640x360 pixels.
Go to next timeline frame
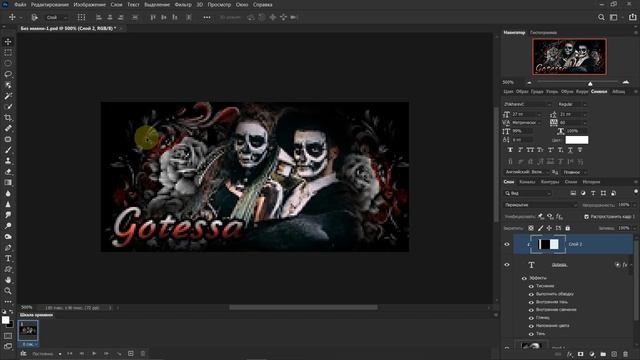(x=106, y=353)
